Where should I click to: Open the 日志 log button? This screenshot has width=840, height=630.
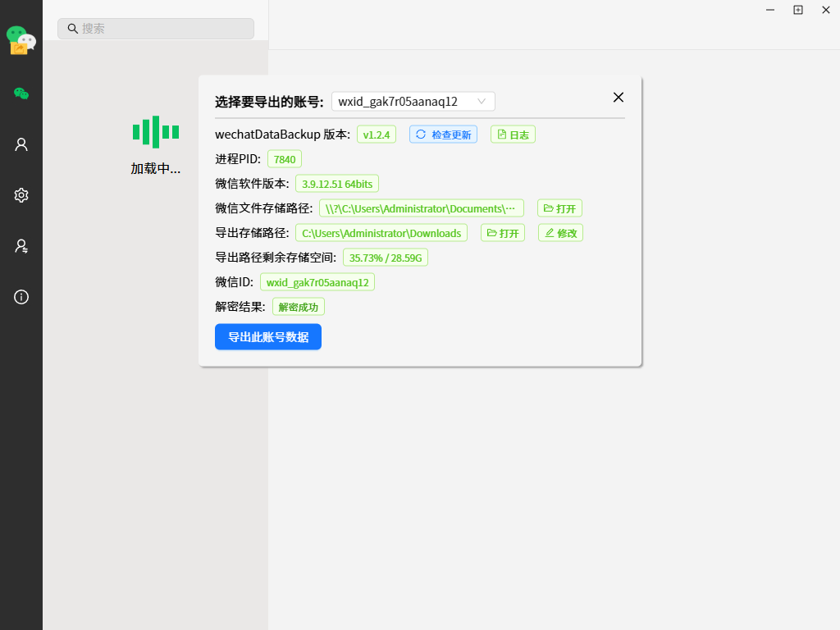click(513, 135)
